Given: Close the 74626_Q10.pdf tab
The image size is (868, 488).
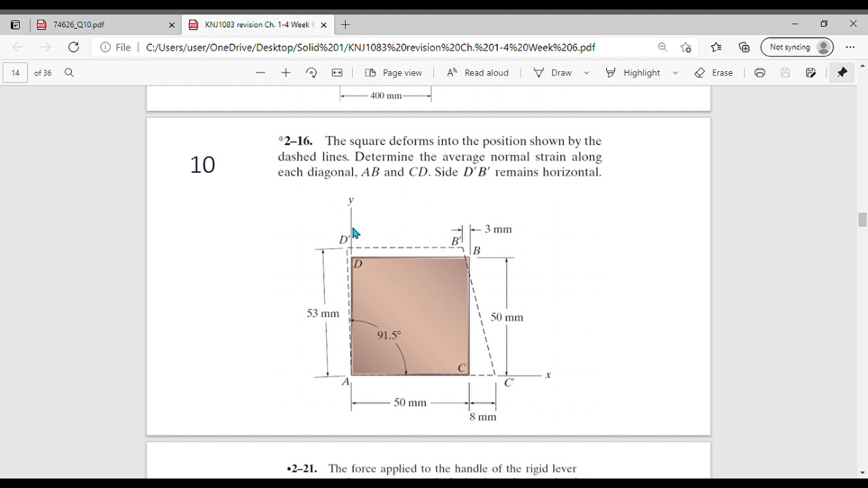Looking at the screenshot, I should [172, 25].
